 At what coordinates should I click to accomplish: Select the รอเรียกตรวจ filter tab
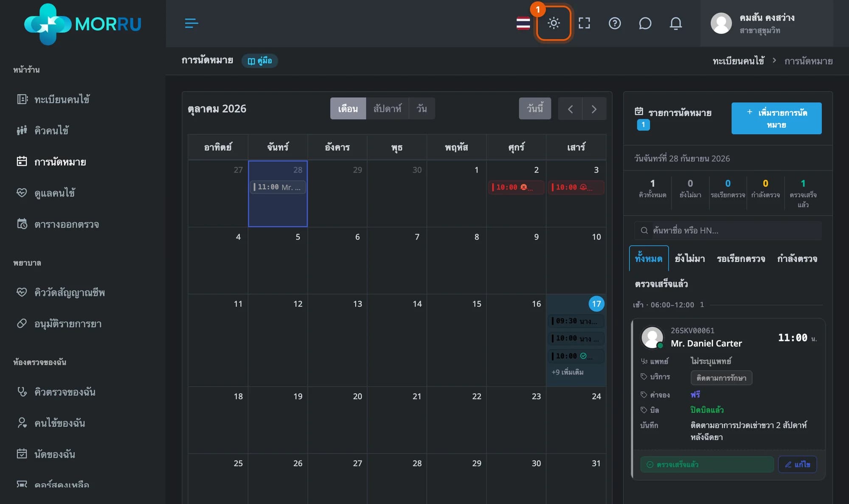(741, 258)
